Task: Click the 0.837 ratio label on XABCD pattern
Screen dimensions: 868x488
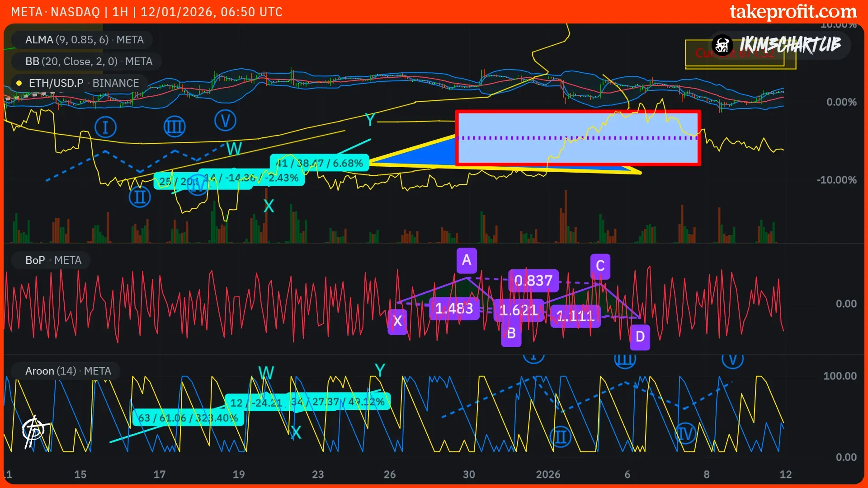Action: [x=533, y=281]
